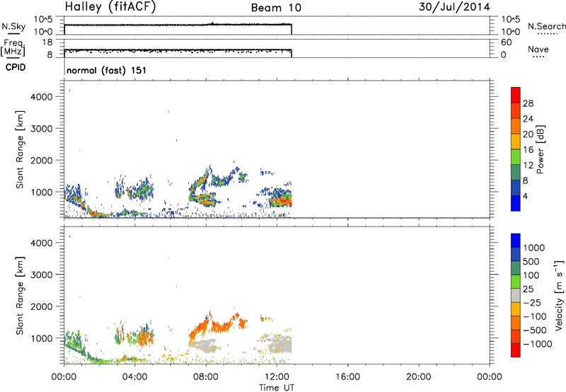Select the "Freq. [MHz]" axis label
Image resolution: width=566 pixels, height=392 pixels.
coord(13,47)
